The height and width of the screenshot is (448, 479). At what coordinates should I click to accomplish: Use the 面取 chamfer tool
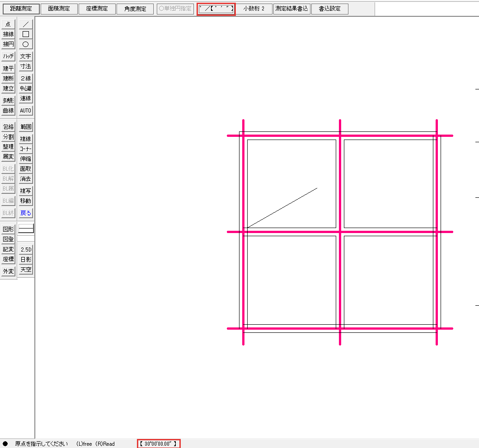point(26,169)
